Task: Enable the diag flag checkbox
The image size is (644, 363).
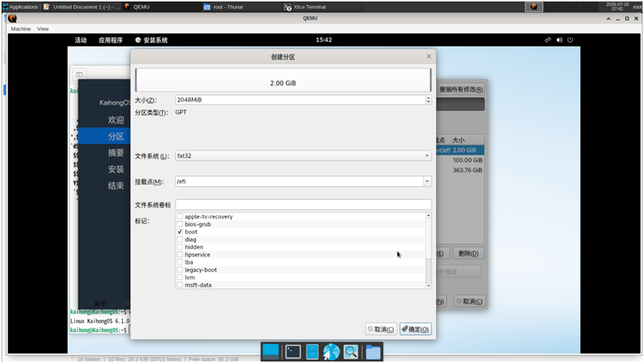Action: click(x=179, y=239)
